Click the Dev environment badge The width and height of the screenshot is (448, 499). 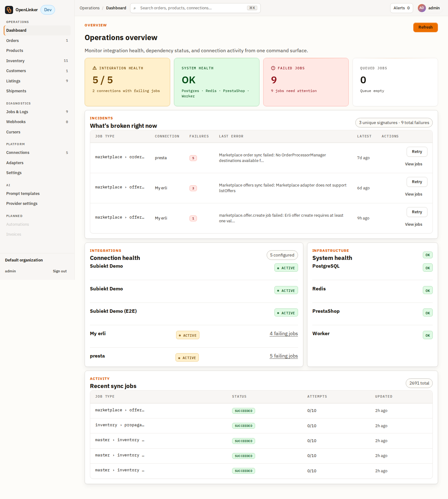click(48, 10)
